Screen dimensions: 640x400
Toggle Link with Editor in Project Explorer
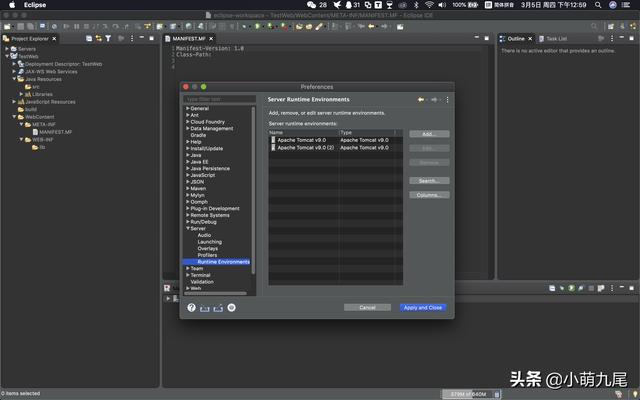point(98,38)
